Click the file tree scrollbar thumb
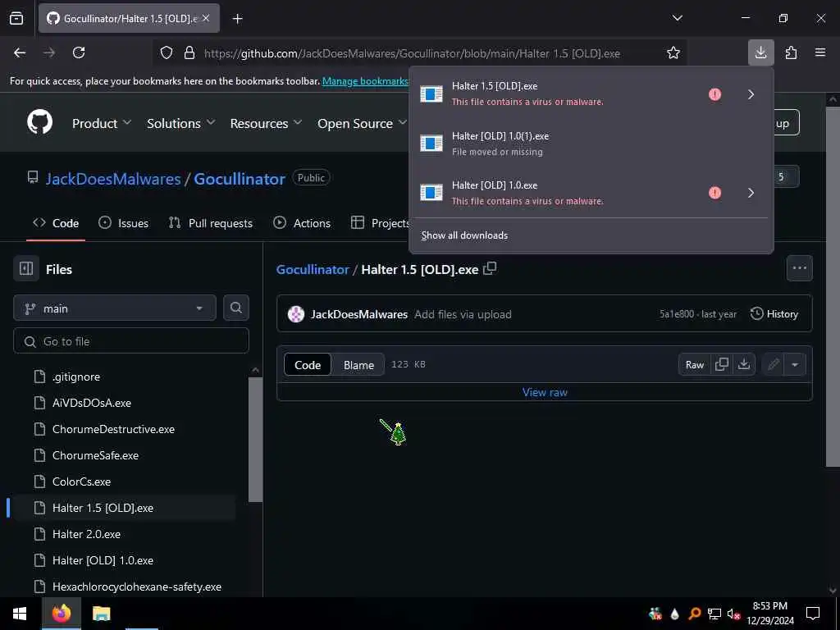This screenshot has height=630, width=840. pos(256,440)
